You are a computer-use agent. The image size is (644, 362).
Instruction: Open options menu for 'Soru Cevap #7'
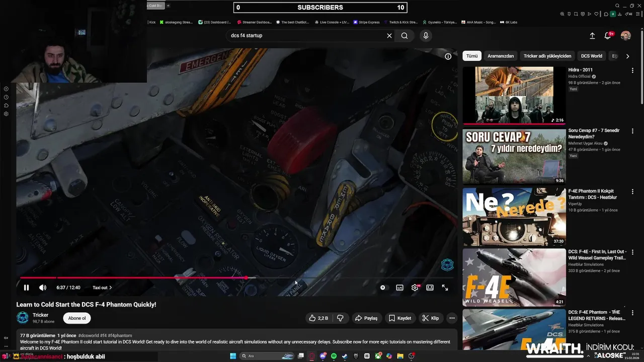(x=632, y=131)
